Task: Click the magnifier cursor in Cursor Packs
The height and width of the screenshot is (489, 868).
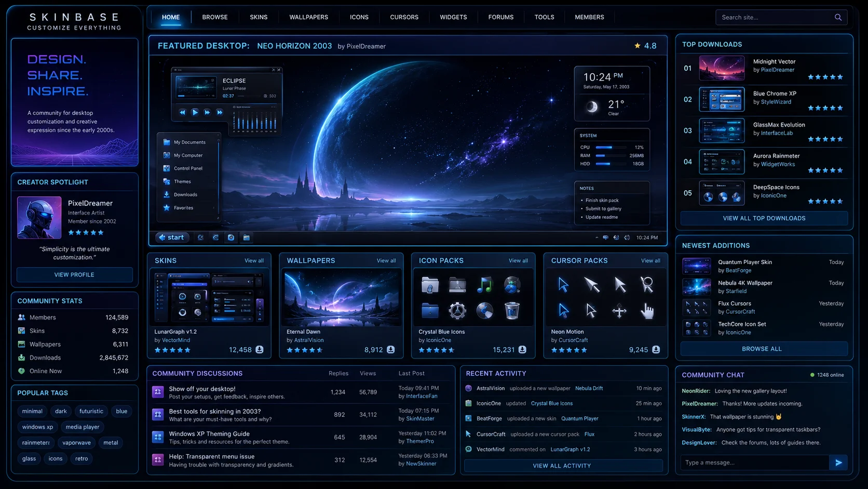Action: [x=647, y=284]
